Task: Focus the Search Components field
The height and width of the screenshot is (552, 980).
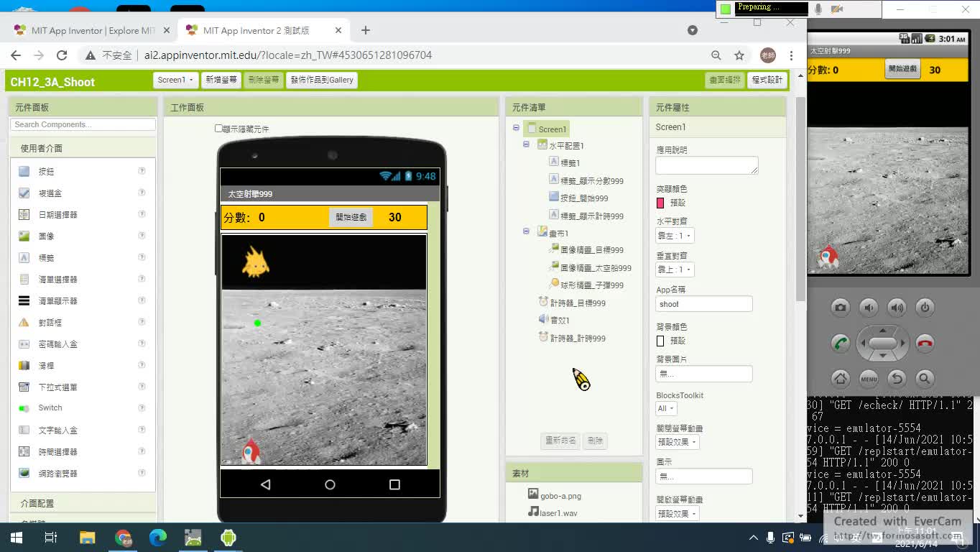Action: 83,124
